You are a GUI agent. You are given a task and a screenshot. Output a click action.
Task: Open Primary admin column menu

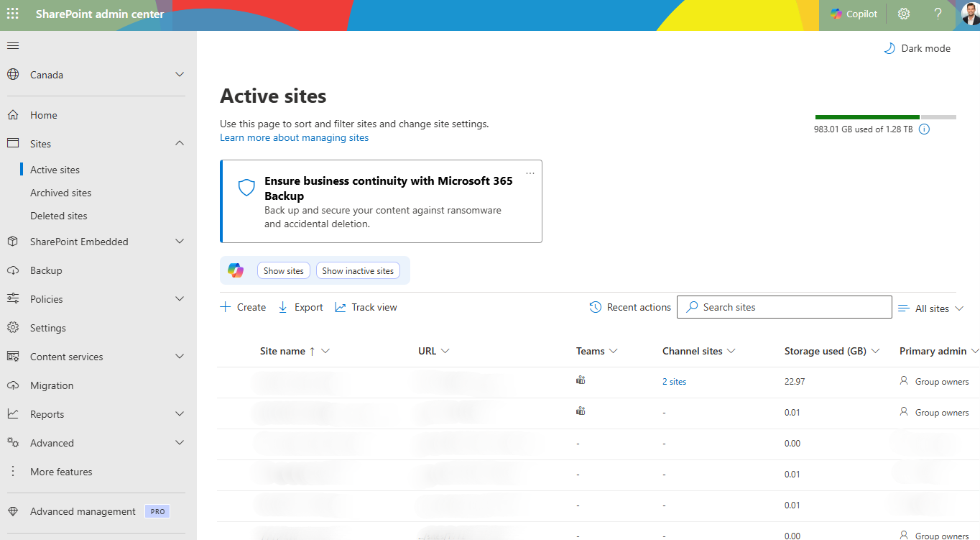coord(974,351)
